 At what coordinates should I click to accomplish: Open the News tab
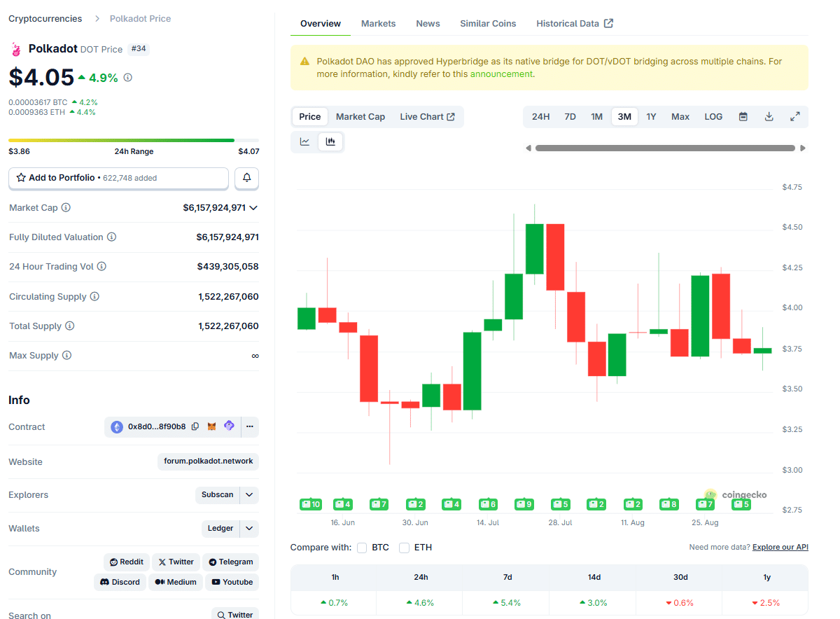pos(428,24)
